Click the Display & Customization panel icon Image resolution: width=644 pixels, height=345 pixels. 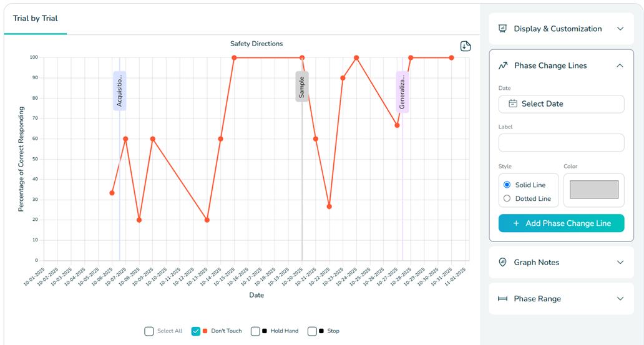pyautogui.click(x=502, y=29)
